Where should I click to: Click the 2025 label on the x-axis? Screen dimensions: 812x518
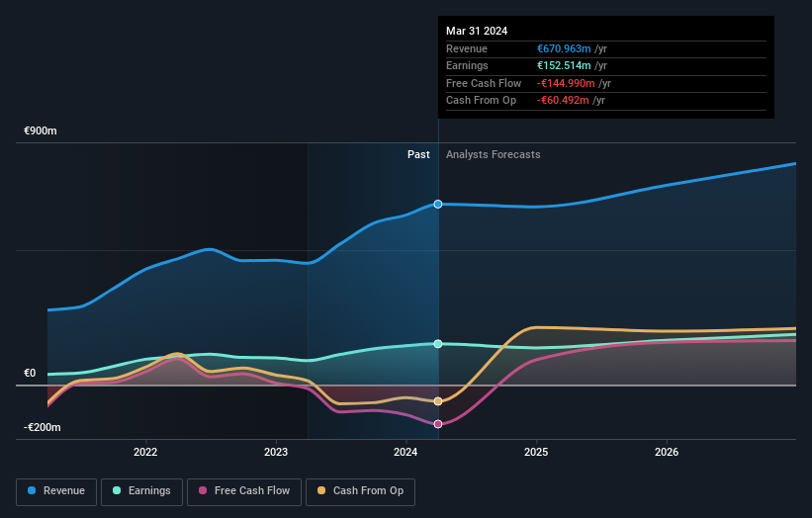(x=536, y=452)
